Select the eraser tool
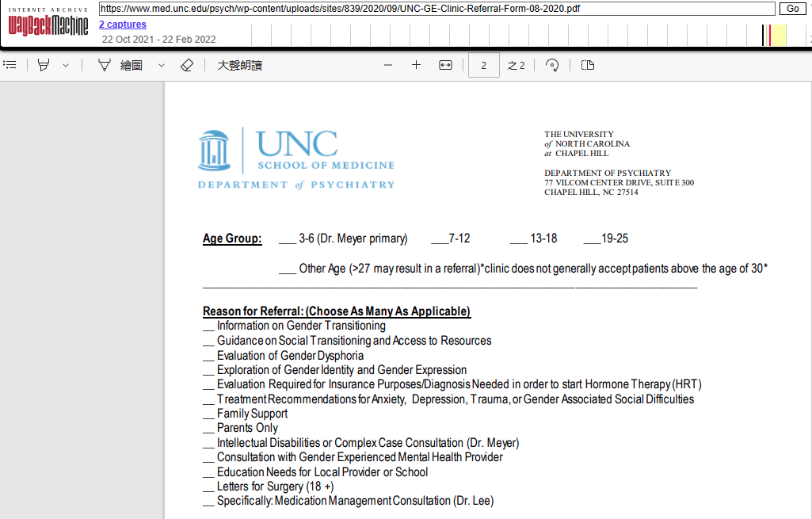Viewport: 812px width, 519px height. (187, 65)
